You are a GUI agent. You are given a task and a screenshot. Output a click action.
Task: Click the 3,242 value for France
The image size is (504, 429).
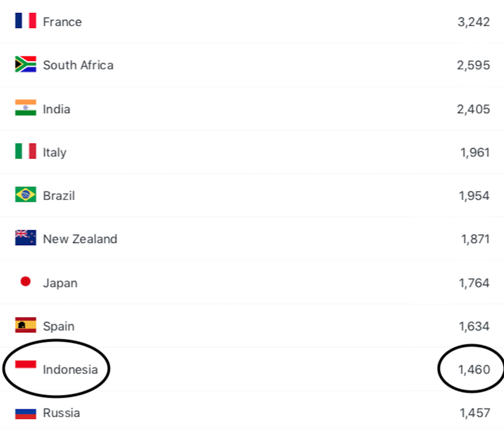[x=473, y=22]
